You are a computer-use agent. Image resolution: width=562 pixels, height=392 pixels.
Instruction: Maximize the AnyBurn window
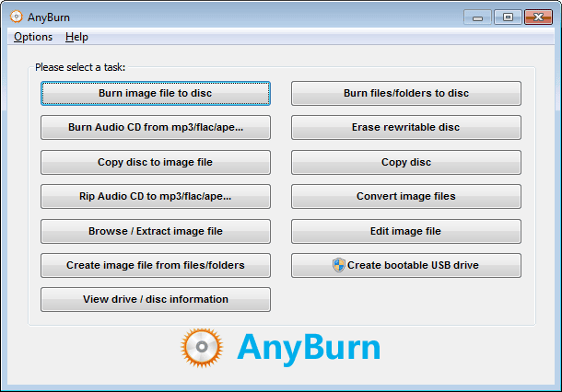tap(508, 17)
